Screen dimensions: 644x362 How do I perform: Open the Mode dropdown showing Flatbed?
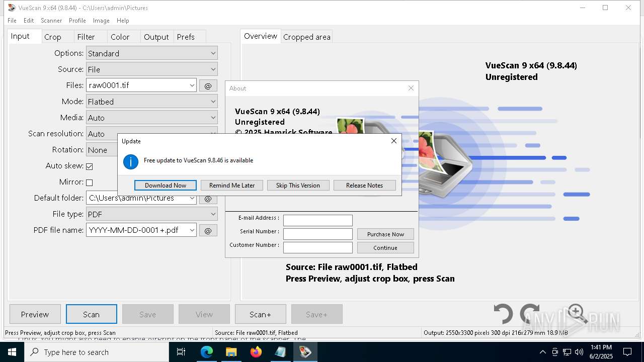152,102
